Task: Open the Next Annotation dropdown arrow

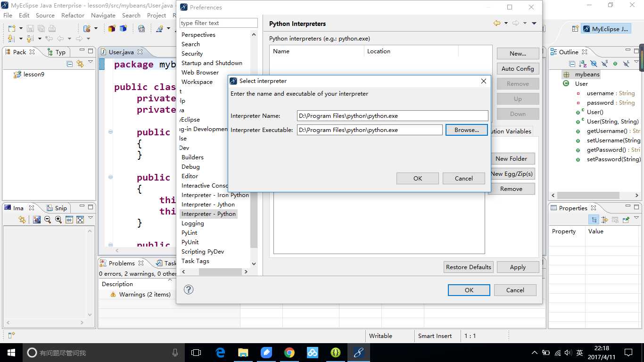Action: point(21,39)
